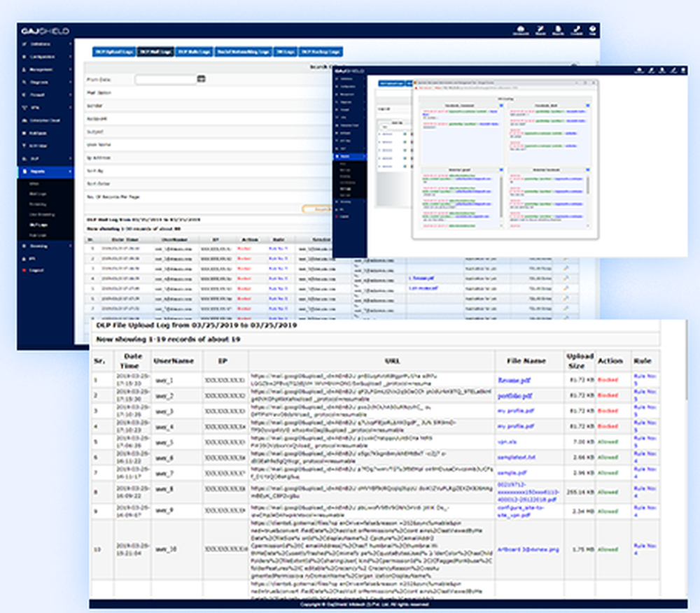The image size is (700, 613).
Task: Open my profile.pdf link in user_3 row
Action: click(516, 411)
